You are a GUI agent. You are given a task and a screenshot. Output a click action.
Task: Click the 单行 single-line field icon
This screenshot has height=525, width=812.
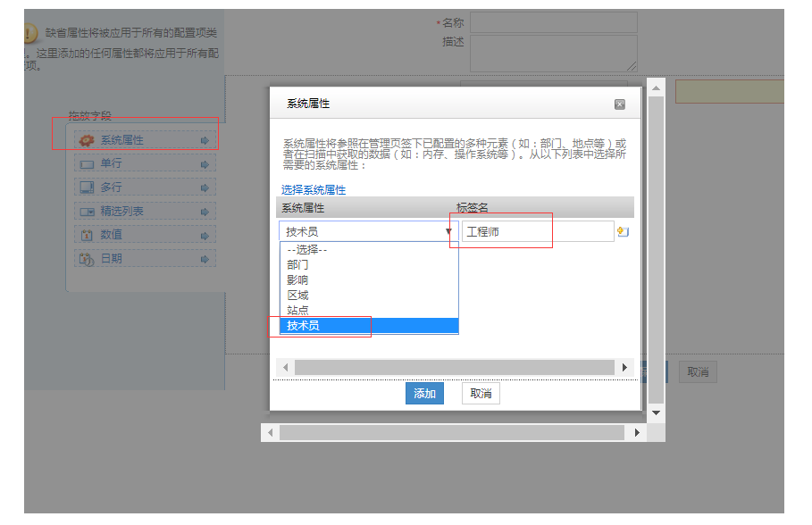tap(87, 164)
